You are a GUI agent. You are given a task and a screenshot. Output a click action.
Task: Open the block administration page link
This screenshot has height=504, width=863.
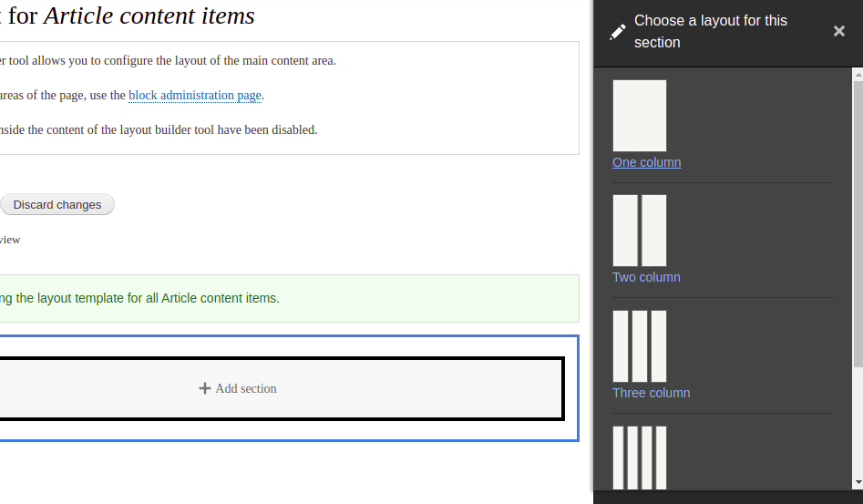[x=195, y=95]
